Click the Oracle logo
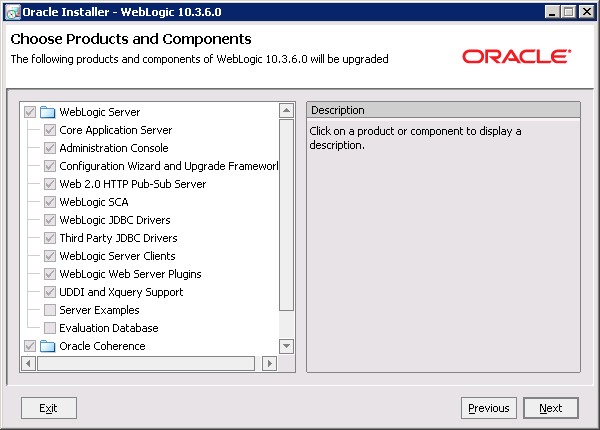600x430 pixels. click(x=516, y=57)
